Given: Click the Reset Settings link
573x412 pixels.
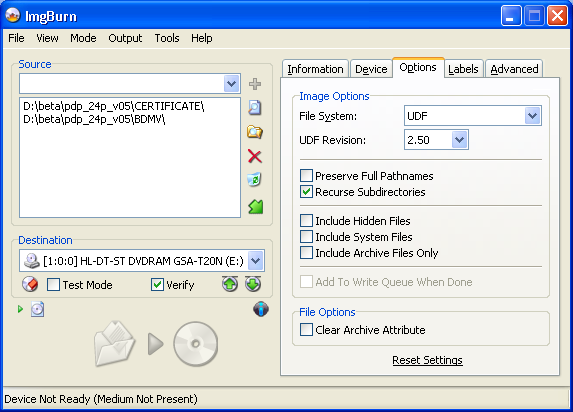Looking at the screenshot, I should 427,360.
